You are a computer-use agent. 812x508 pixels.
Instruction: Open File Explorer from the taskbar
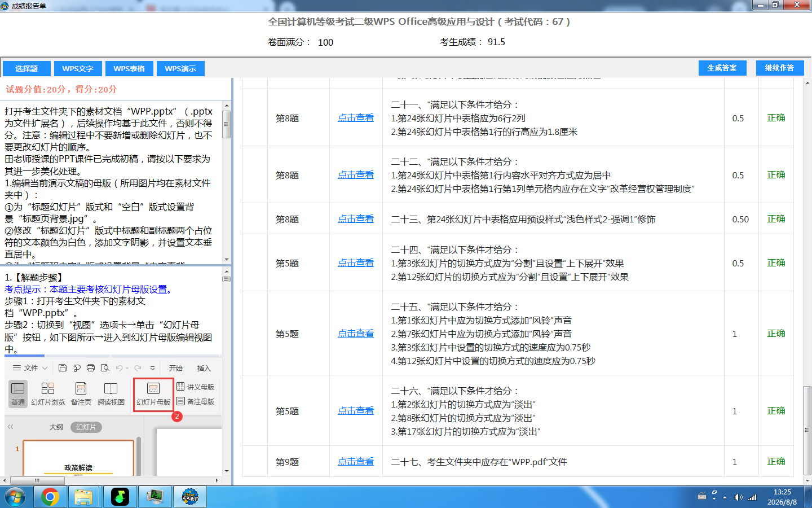click(83, 497)
